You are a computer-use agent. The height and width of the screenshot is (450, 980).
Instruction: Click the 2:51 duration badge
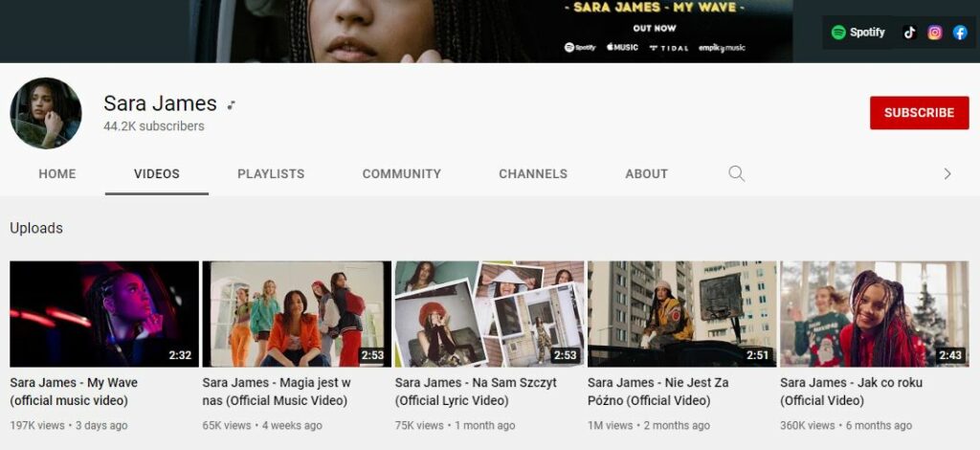tap(758, 355)
